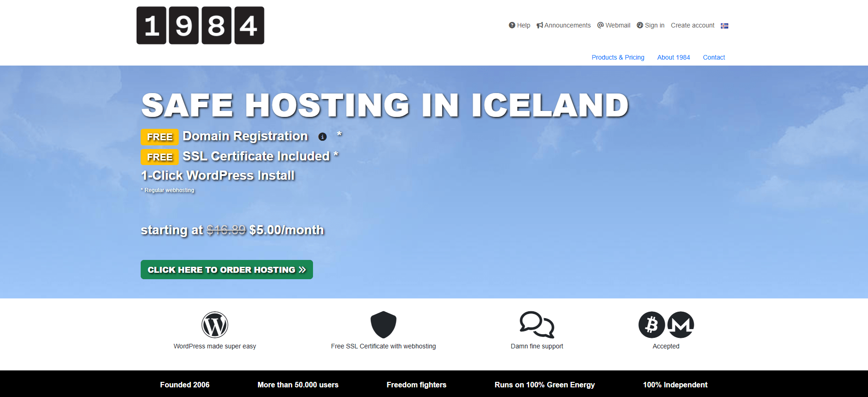The width and height of the screenshot is (868, 397).
Task: Click the Monero logo icon
Action: pyautogui.click(x=681, y=325)
